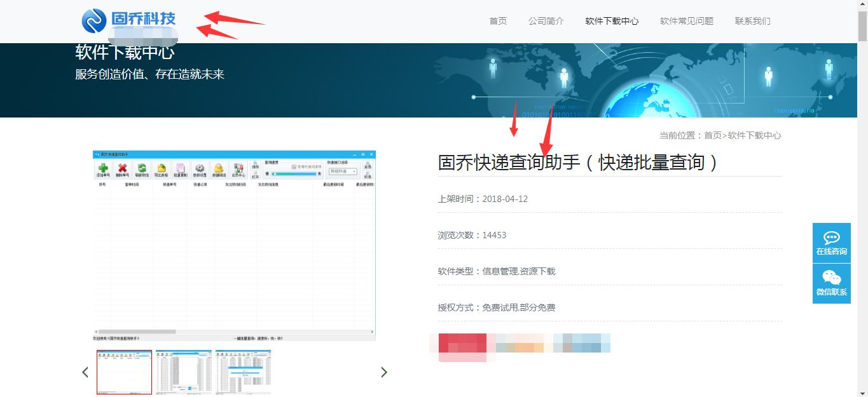
Task: Select the 添加单号 green plus icon
Action: 103,168
